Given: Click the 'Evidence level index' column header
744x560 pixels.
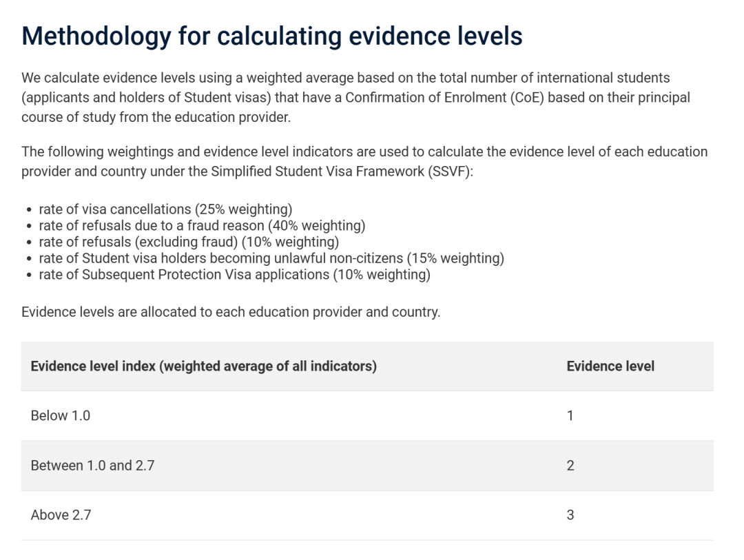Looking at the screenshot, I should point(204,366).
